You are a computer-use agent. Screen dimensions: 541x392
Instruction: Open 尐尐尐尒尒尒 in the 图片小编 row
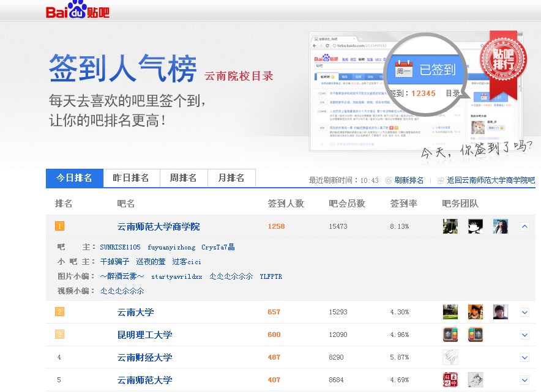[231, 276]
